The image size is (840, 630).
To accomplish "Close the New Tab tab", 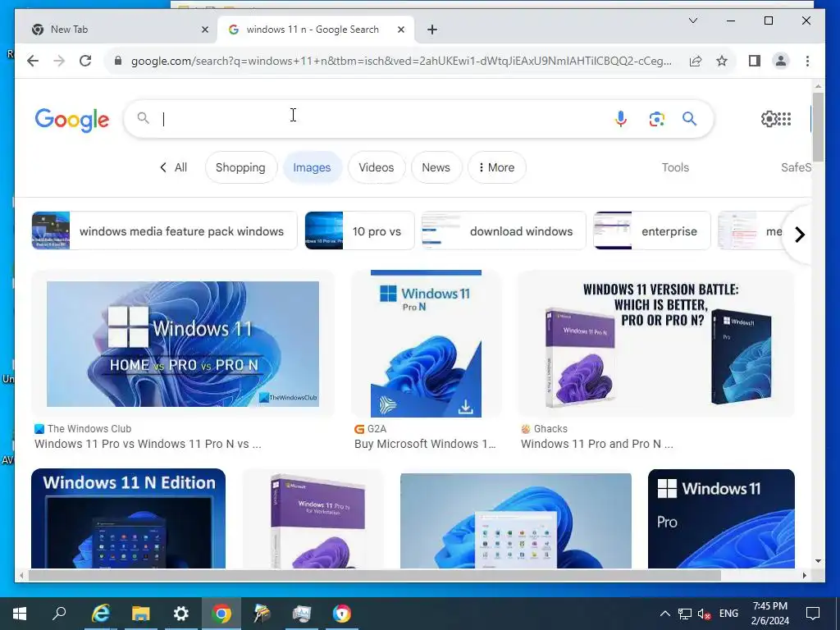I will 204,30.
